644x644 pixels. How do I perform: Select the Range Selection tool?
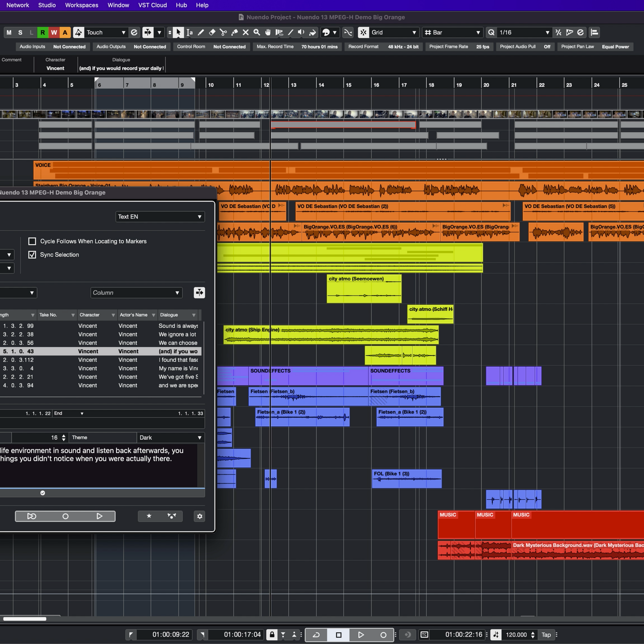coord(190,33)
